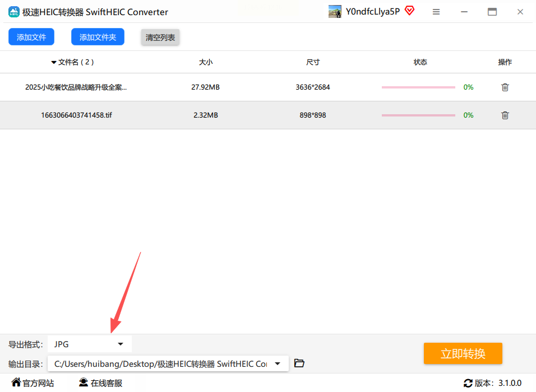Open 在线客服 link
The height and width of the screenshot is (392, 536).
[x=107, y=383]
